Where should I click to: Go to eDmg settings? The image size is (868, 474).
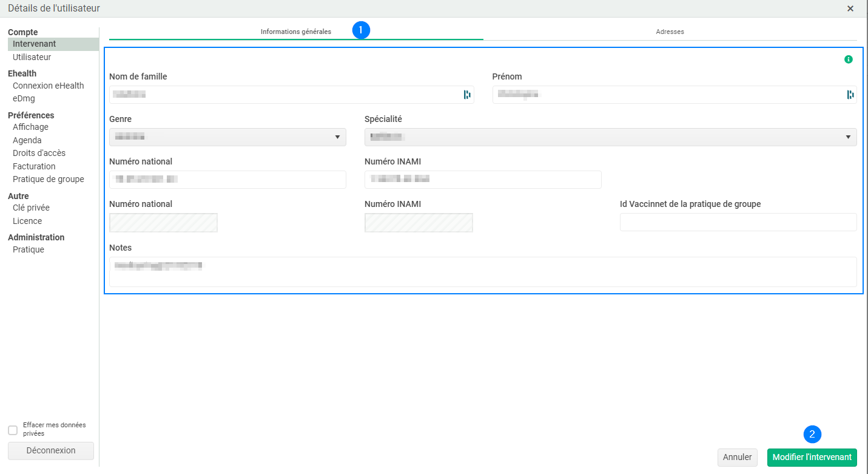24,99
